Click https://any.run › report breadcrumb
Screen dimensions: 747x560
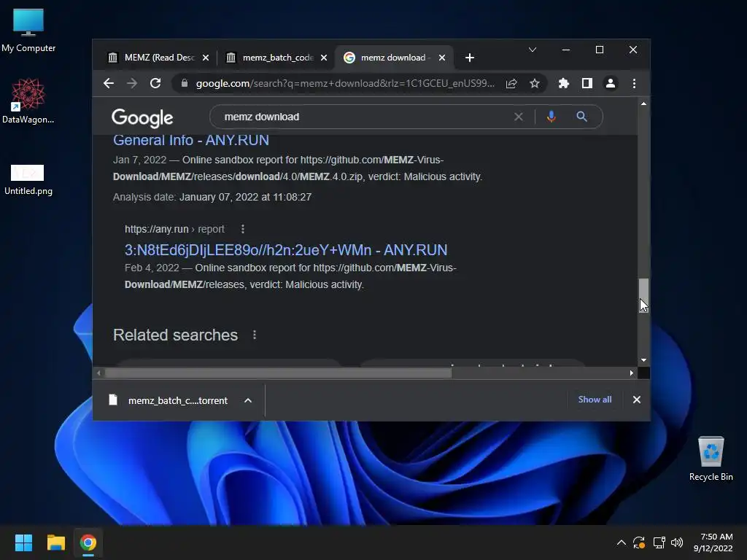(x=174, y=229)
